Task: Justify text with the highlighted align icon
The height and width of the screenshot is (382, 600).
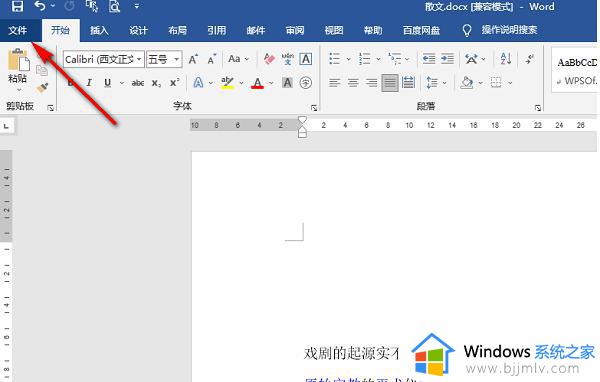Action: 390,82
